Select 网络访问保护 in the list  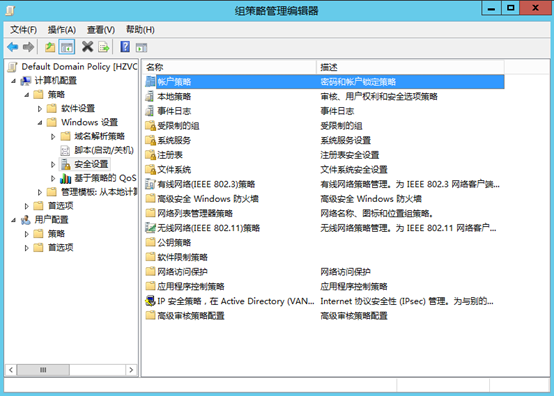tap(182, 272)
